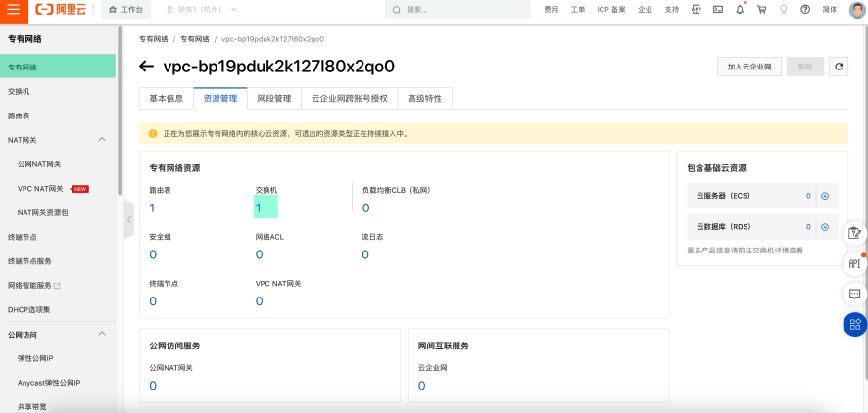This screenshot has width=868, height=413.
Task: Open the shopping cart icon
Action: coord(761,9)
